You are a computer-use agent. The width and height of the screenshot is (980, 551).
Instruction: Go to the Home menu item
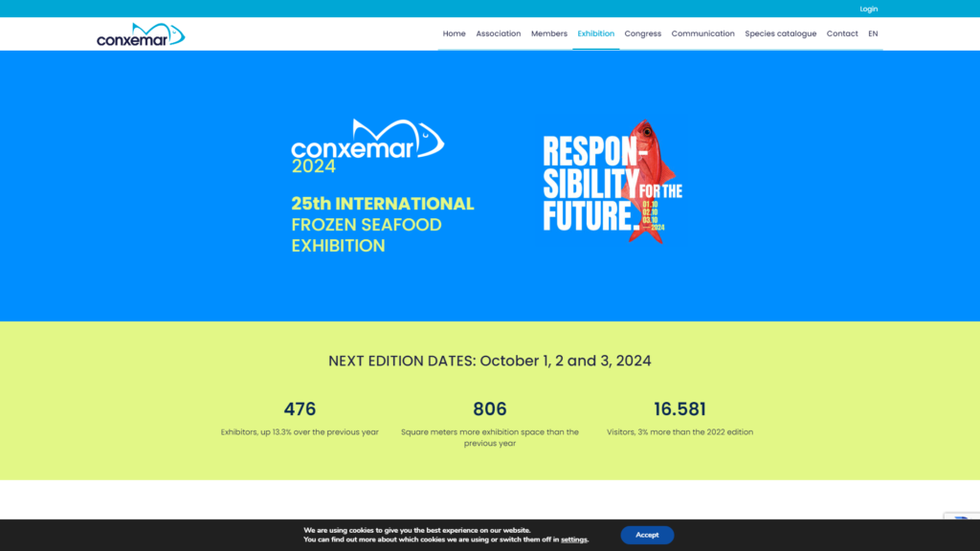click(454, 33)
